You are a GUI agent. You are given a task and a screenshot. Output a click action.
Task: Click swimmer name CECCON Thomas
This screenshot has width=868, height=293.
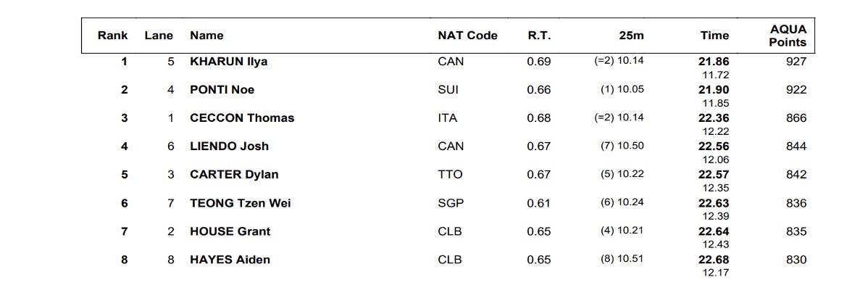242,118
